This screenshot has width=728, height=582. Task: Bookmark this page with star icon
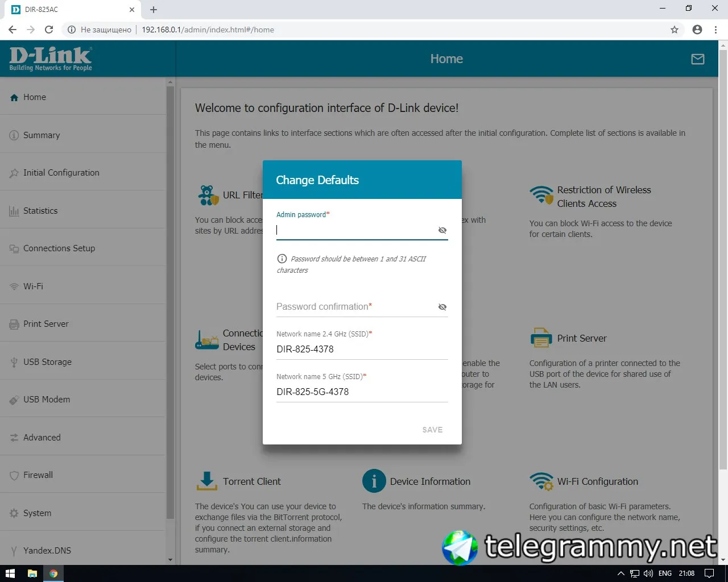pyautogui.click(x=675, y=30)
